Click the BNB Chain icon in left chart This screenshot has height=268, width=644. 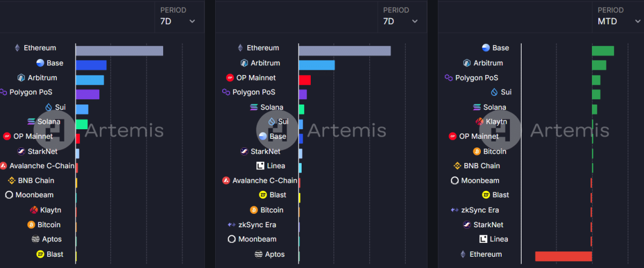click(11, 181)
